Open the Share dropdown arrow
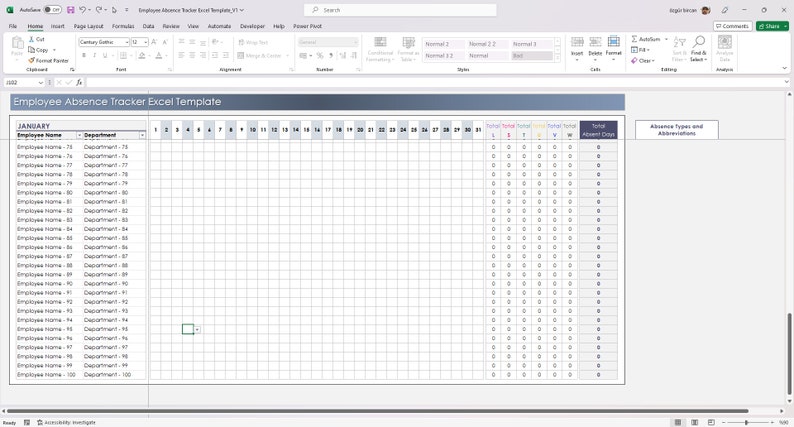Viewport: 794px width, 427px height. tap(785, 26)
